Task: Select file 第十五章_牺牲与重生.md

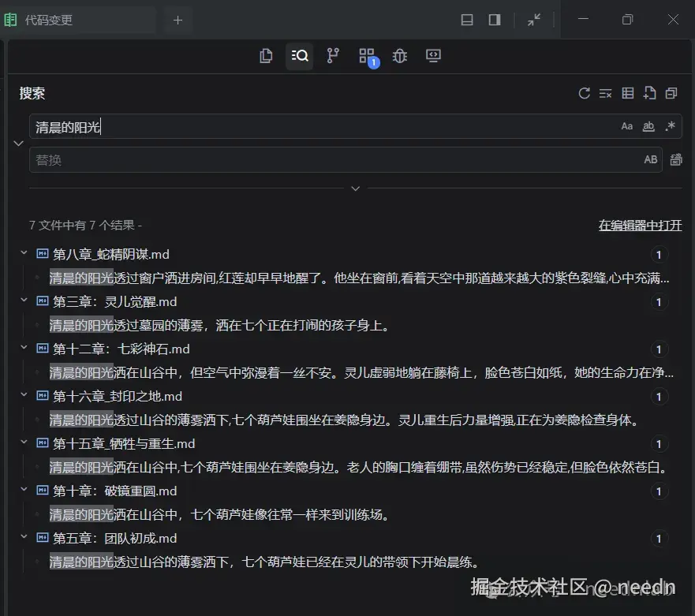Action: click(x=124, y=443)
